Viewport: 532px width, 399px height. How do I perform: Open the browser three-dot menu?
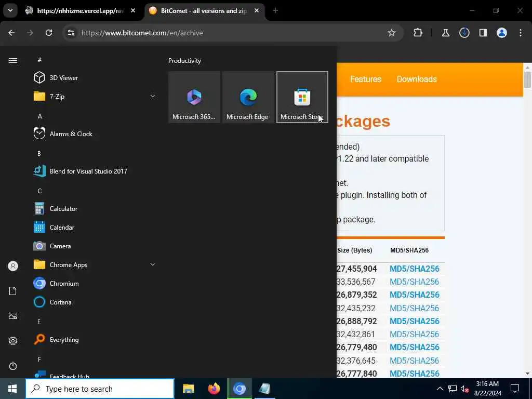pyautogui.click(x=521, y=33)
